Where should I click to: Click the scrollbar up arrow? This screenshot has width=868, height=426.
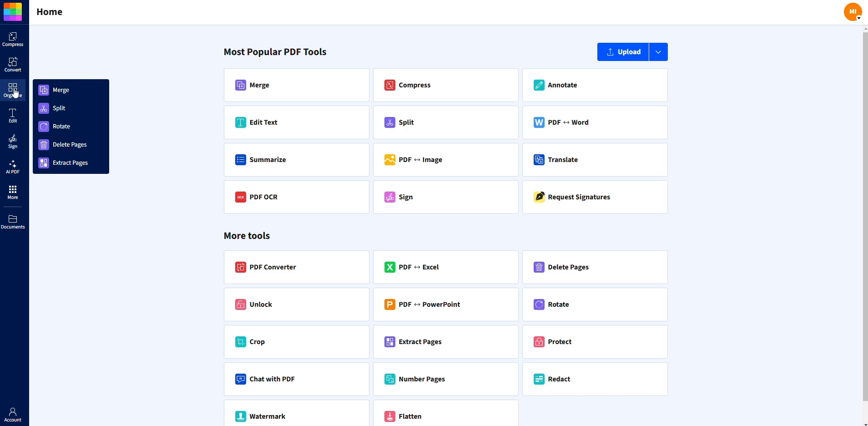865,28
